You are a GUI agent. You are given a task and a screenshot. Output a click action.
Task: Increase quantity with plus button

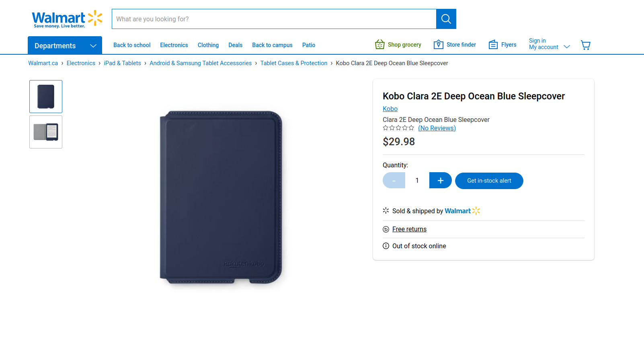coord(440,180)
